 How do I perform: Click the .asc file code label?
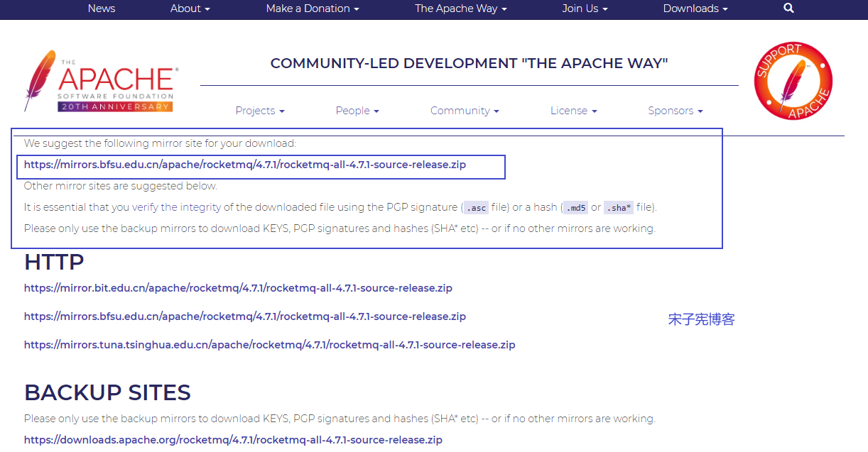(476, 208)
